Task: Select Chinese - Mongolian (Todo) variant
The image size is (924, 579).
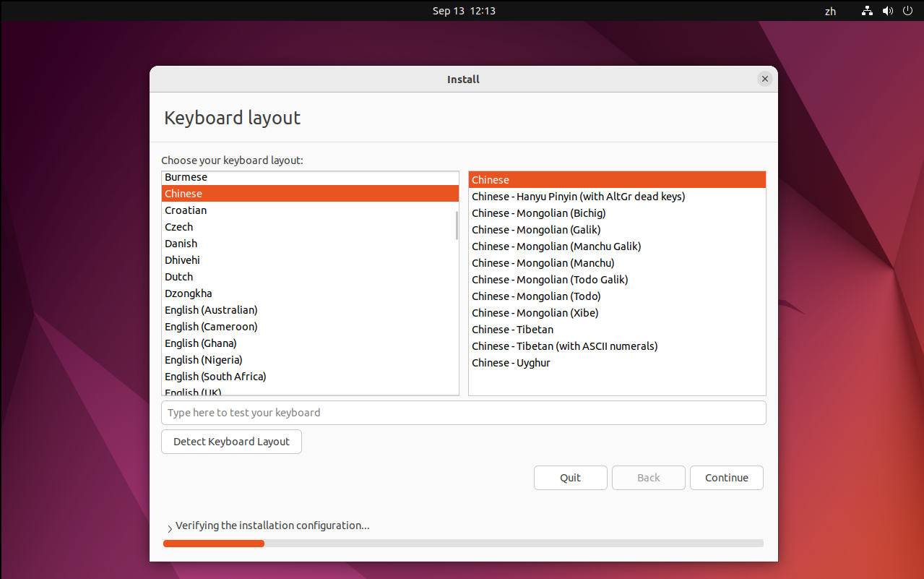Action: (x=617, y=296)
